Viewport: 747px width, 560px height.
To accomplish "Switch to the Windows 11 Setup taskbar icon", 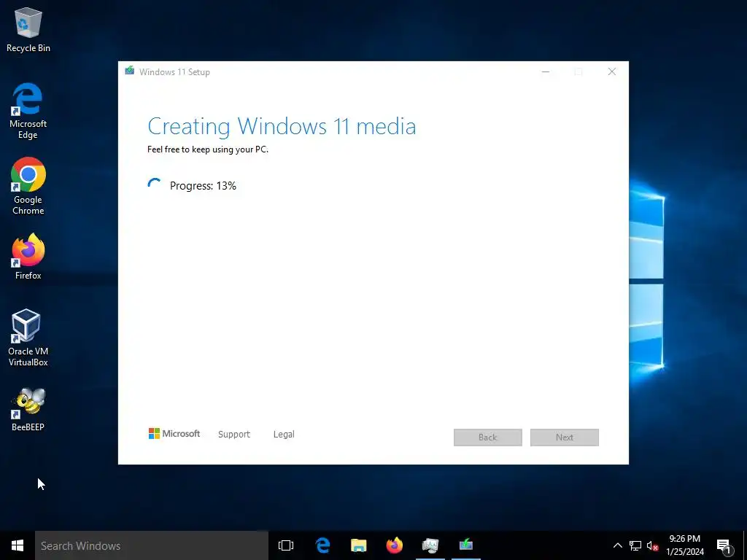I will (466, 545).
